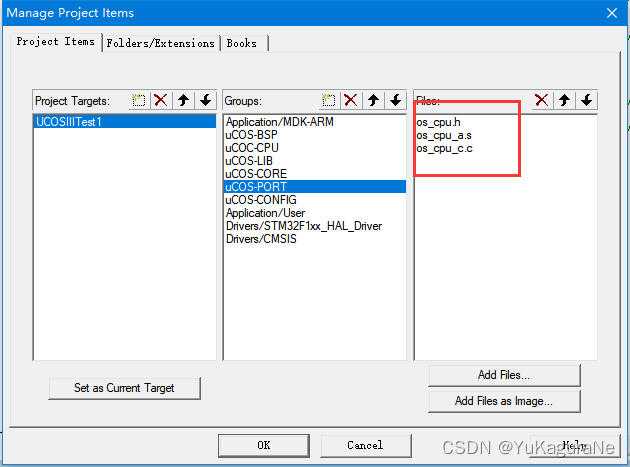The height and width of the screenshot is (467, 630).
Task: Select the os_cpu_c.c file
Action: coord(506,148)
